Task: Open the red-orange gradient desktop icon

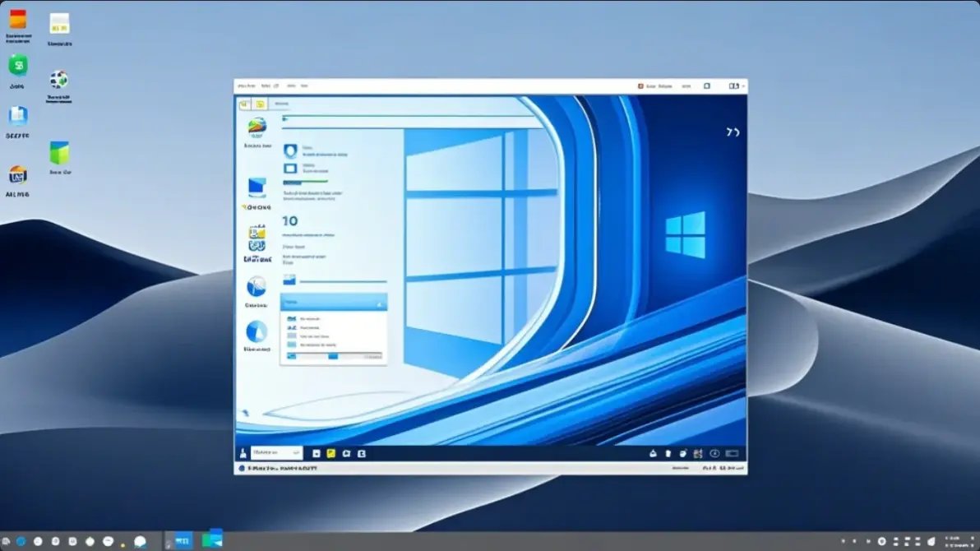Action: 18,20
